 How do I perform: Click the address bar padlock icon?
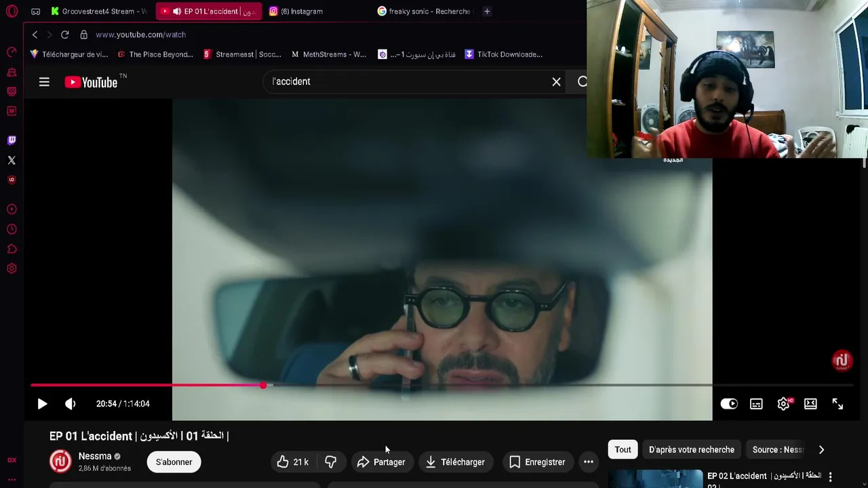(83, 35)
